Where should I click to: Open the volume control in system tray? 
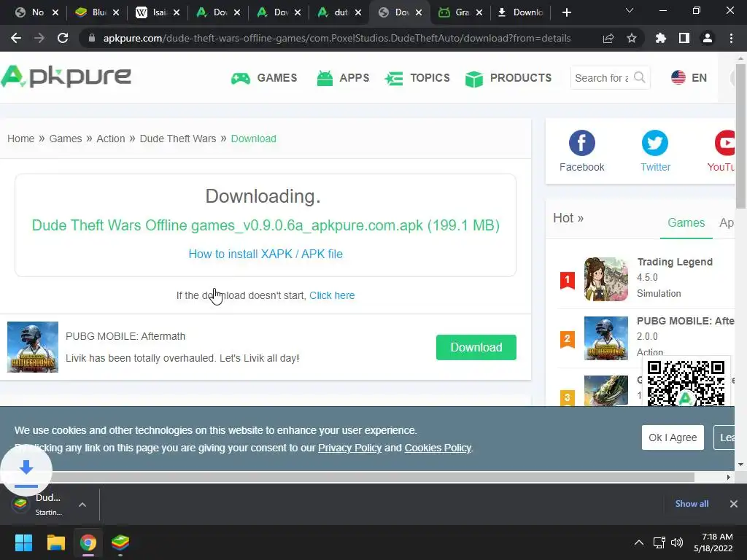[676, 542]
